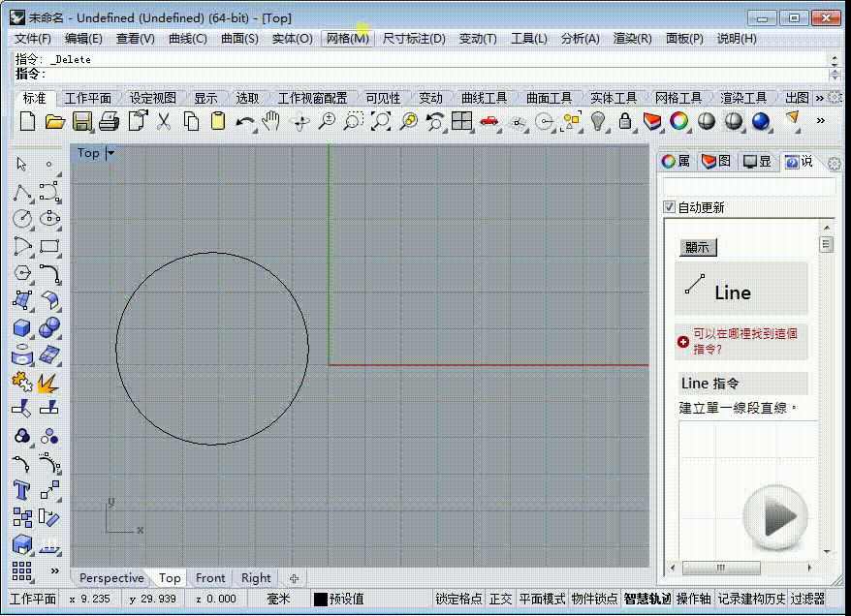This screenshot has width=851, height=616.
Task: Uncheck the 自动更新 checkbox
Action: coord(669,206)
